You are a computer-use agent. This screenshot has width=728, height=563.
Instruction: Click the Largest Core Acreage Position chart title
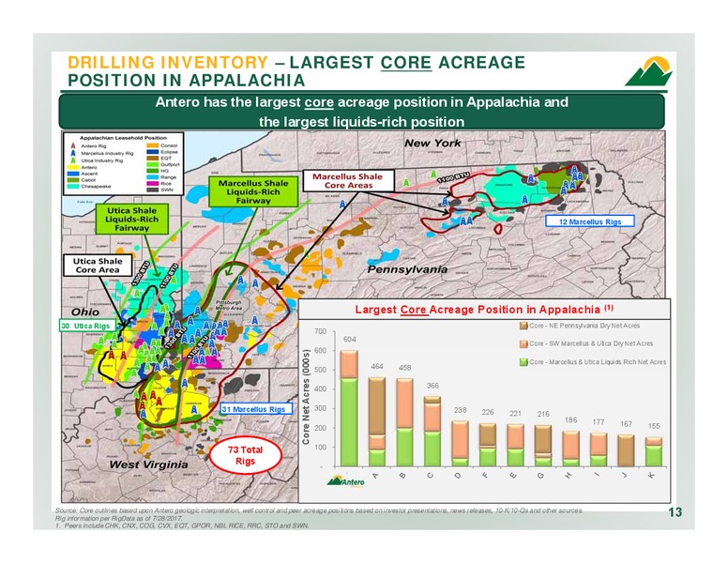point(484,310)
